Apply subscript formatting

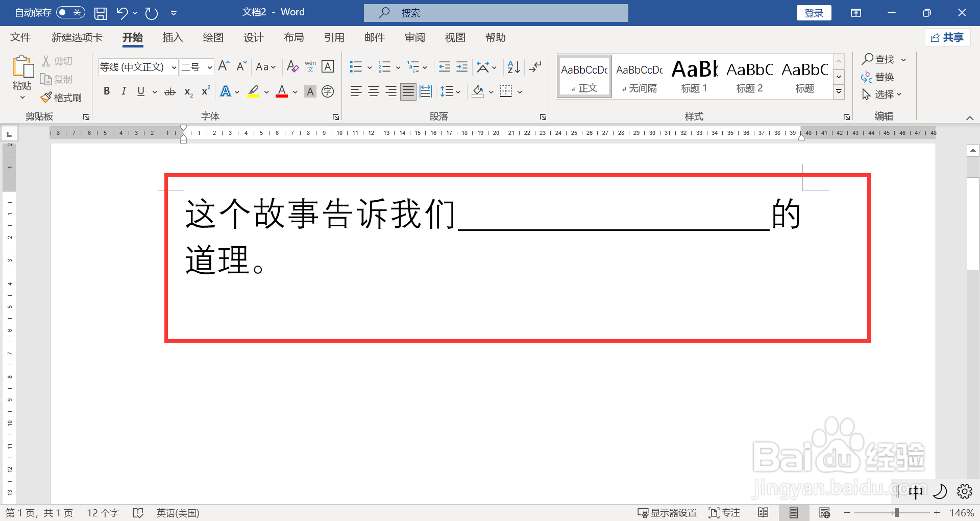(187, 91)
